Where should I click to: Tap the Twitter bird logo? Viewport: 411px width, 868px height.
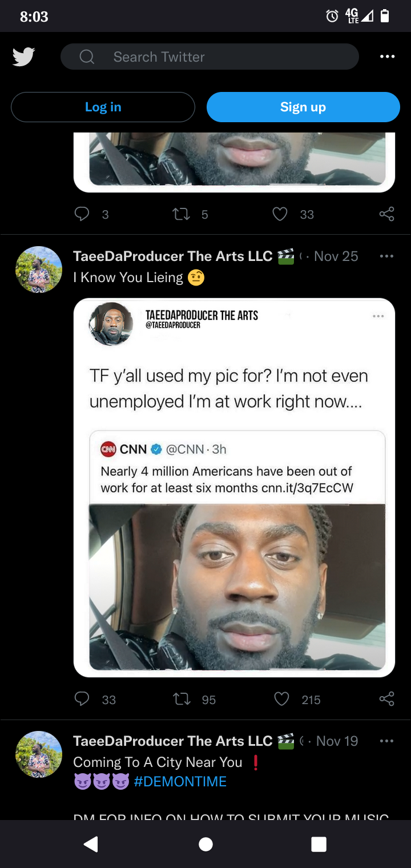pyautogui.click(x=24, y=57)
